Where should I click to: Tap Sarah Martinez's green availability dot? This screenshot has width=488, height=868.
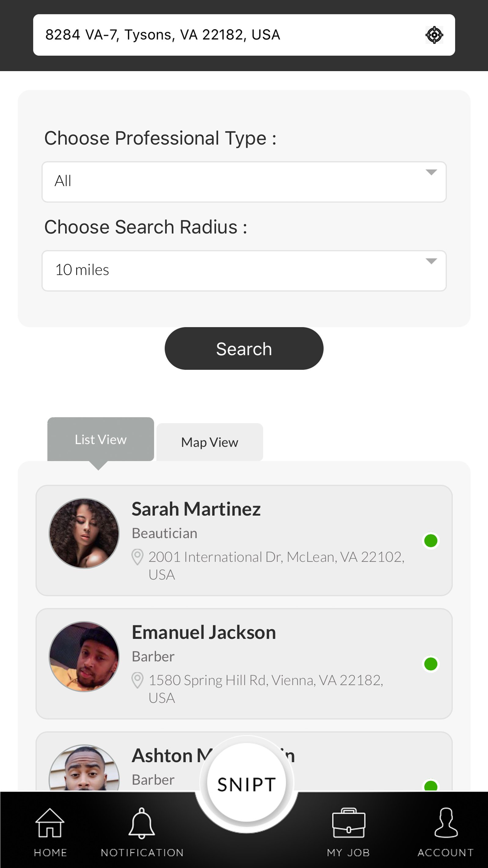click(x=430, y=541)
